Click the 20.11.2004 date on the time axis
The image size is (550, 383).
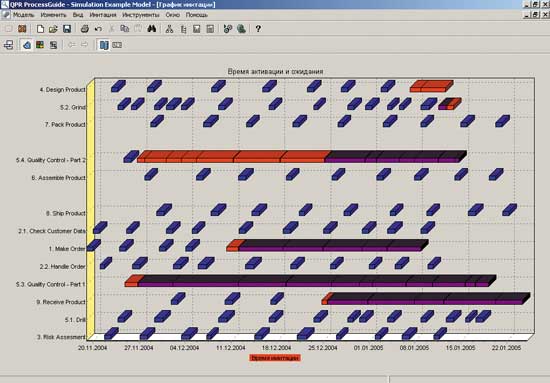pos(93,348)
